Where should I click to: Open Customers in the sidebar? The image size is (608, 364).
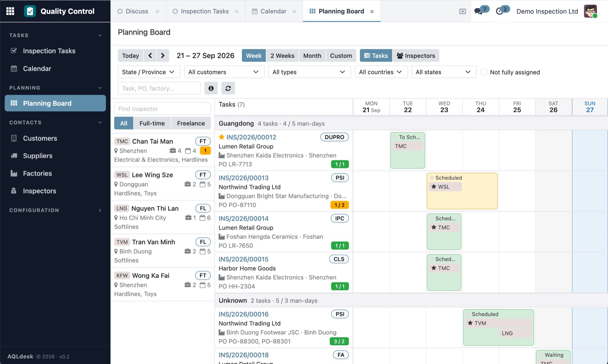(55, 138)
